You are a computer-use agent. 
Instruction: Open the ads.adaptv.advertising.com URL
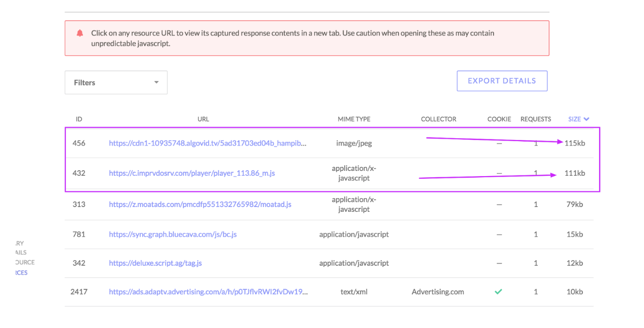tap(208, 292)
